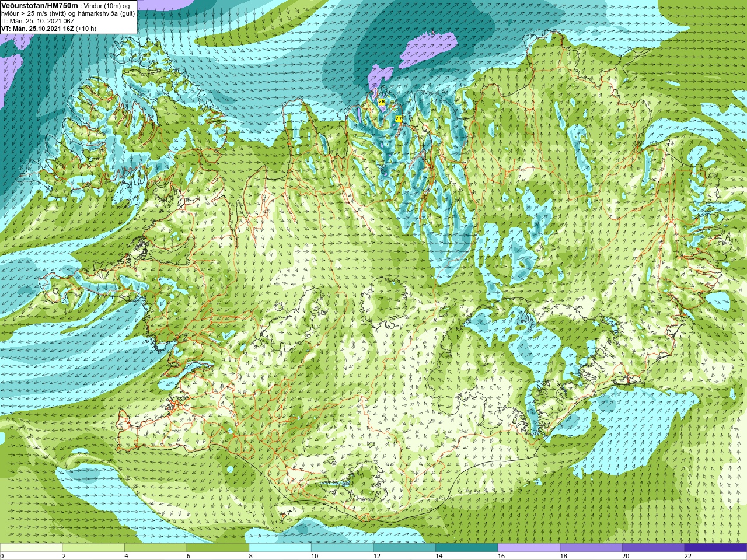The image size is (747, 560).
Task: Select the 8–10 m/s light cyan legend swatch
Action: [x=280, y=548]
